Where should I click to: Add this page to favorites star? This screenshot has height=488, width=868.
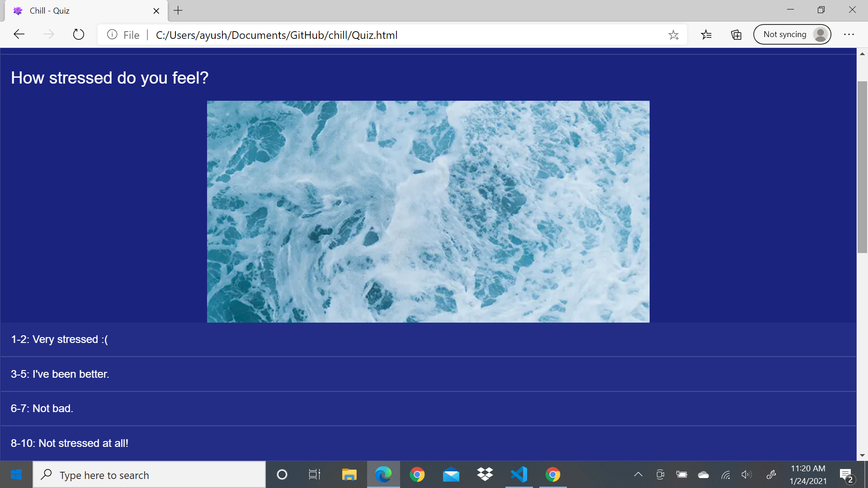coord(673,35)
